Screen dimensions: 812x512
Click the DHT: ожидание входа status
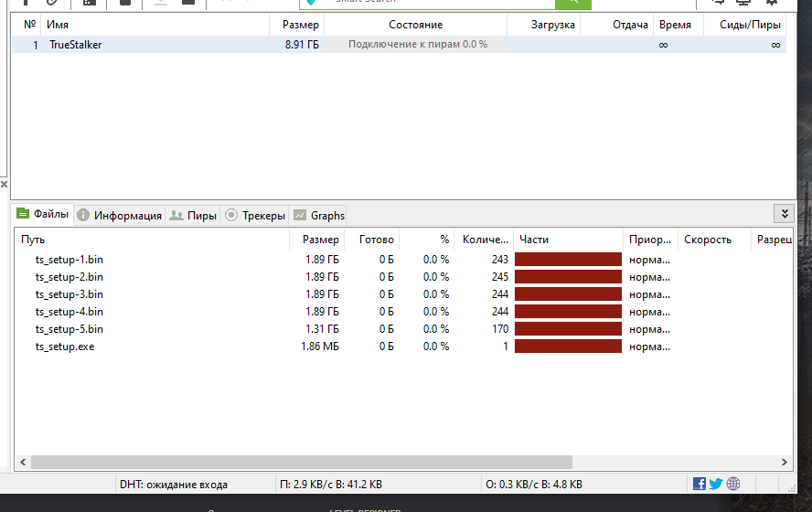174,485
